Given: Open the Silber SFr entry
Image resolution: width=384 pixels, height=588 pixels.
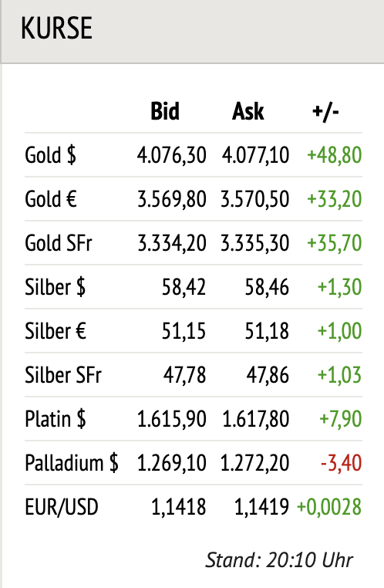Looking at the screenshot, I should pyautogui.click(x=63, y=374).
